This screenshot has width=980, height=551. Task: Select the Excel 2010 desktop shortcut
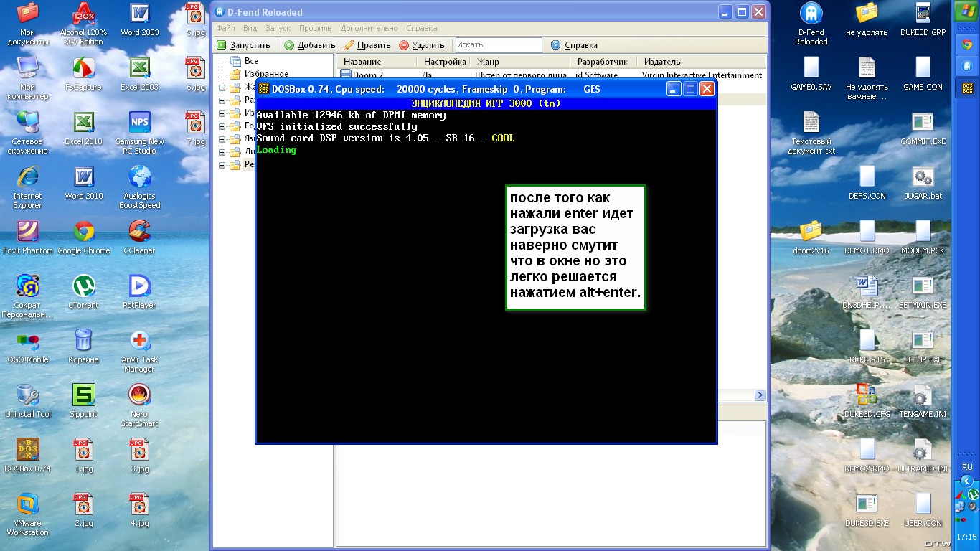pyautogui.click(x=83, y=129)
